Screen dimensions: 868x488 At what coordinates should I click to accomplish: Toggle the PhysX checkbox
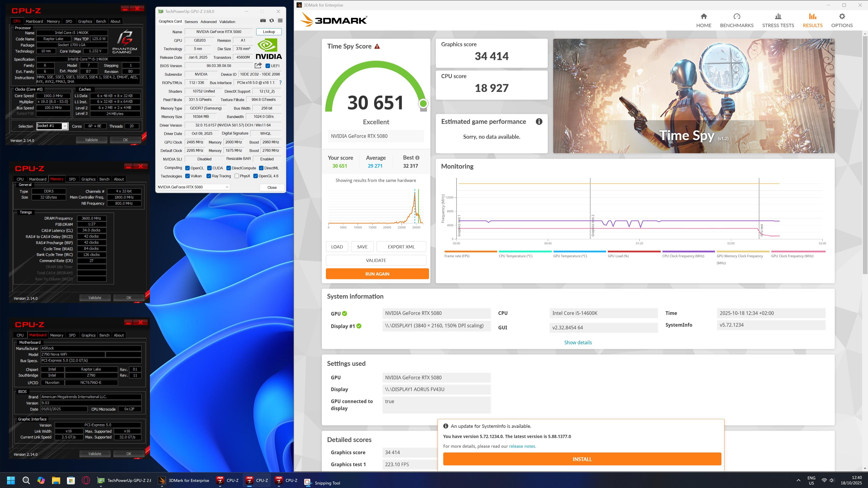pos(237,176)
